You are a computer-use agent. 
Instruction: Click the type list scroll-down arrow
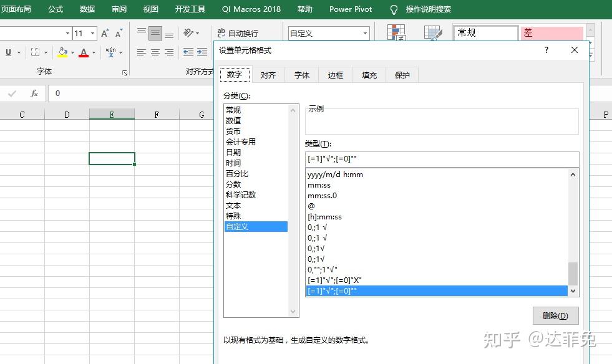[x=573, y=290]
